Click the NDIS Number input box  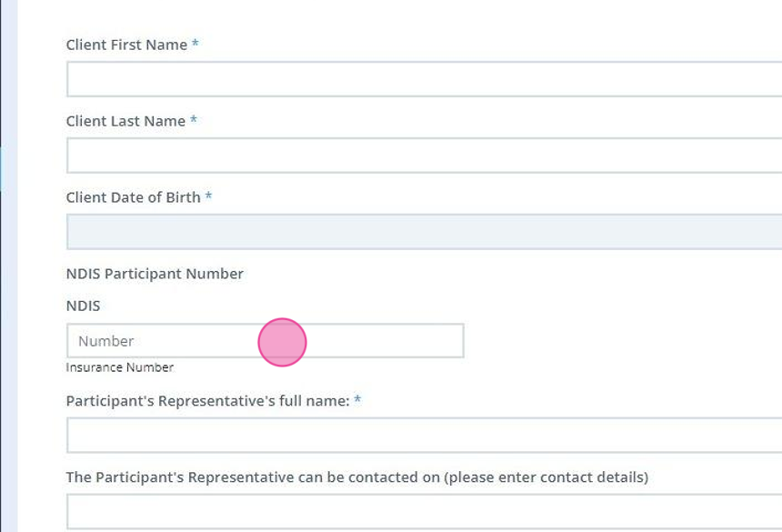click(x=182, y=340)
